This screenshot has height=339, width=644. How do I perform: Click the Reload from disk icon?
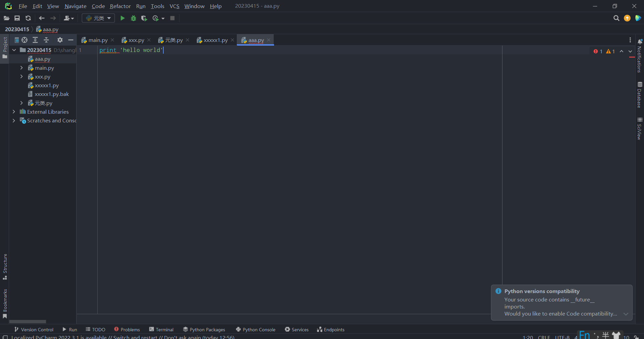tap(28, 18)
